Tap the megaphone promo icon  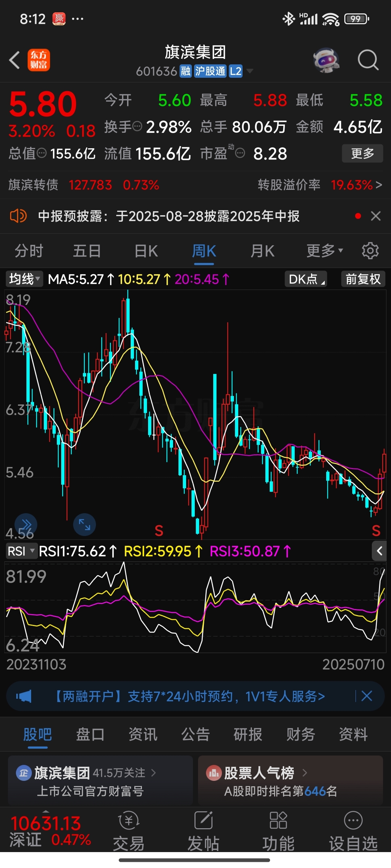(x=24, y=696)
